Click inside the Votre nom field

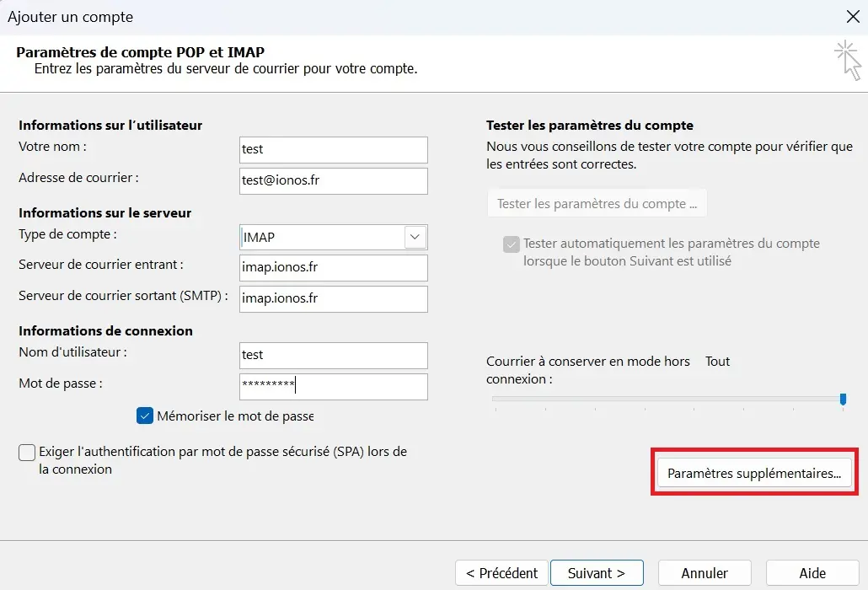(x=333, y=150)
